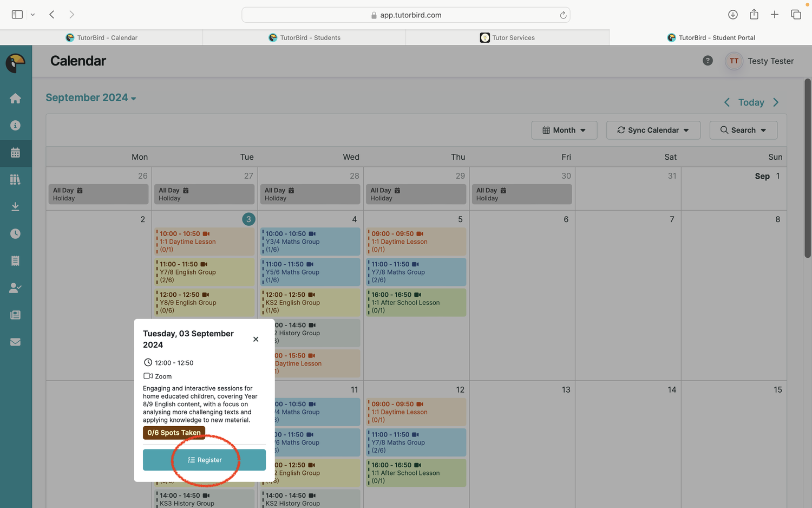Open Safari's downloads icon
Image resolution: width=812 pixels, height=508 pixels.
[x=733, y=15]
